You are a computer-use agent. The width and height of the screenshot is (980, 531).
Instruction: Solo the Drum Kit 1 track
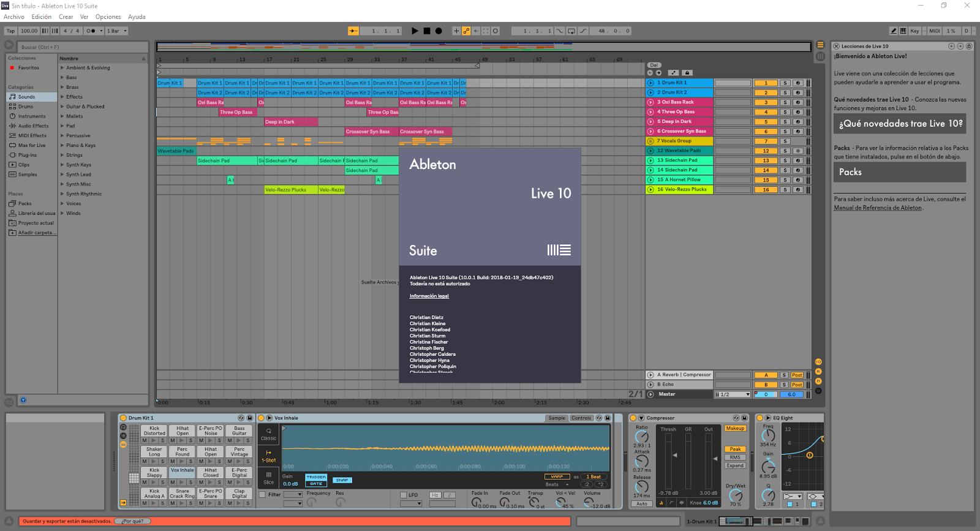click(x=785, y=83)
